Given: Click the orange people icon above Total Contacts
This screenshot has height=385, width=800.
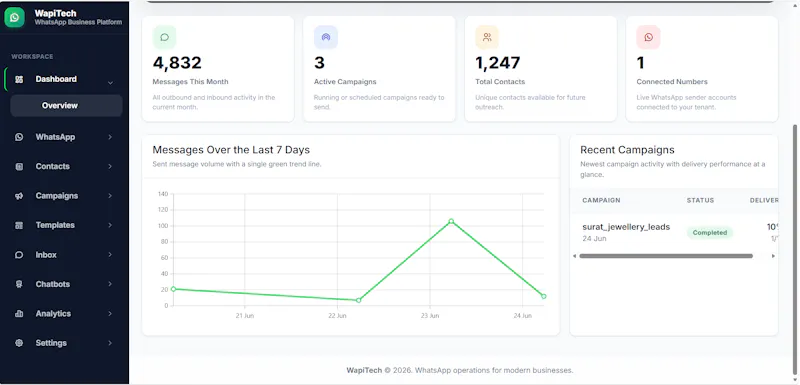Looking at the screenshot, I should pos(487,37).
